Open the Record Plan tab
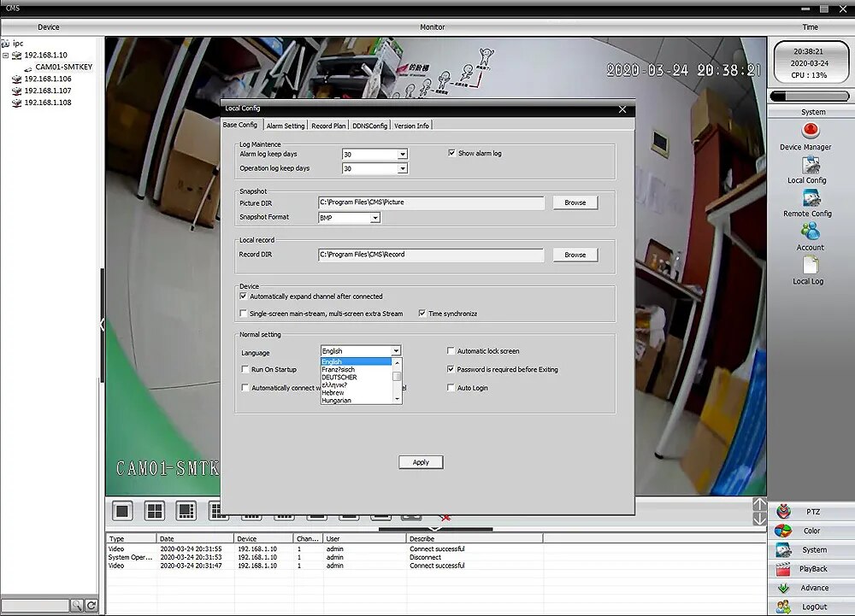 pyautogui.click(x=328, y=126)
